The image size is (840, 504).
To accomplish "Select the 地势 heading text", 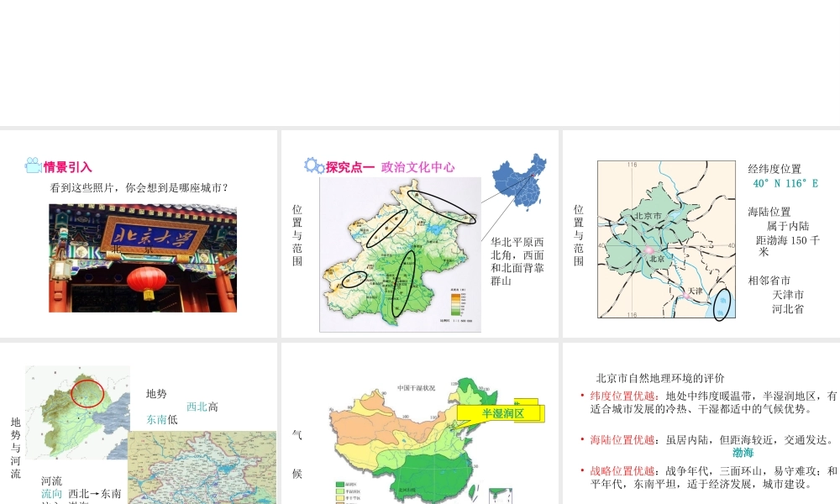I will [156, 394].
